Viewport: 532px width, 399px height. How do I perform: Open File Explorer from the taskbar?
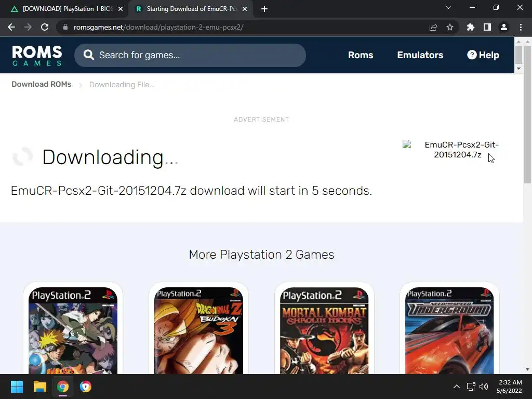click(x=39, y=387)
